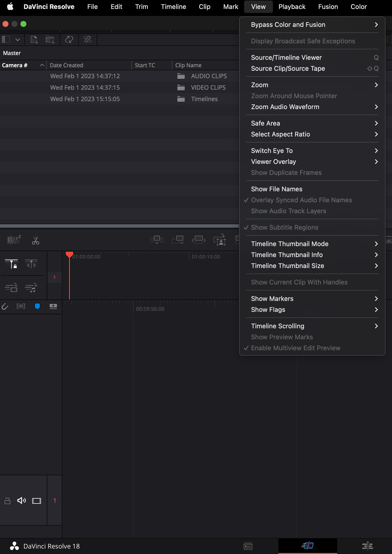Click the Add Track icon
Screen dimensions: 392x554
click(53, 306)
